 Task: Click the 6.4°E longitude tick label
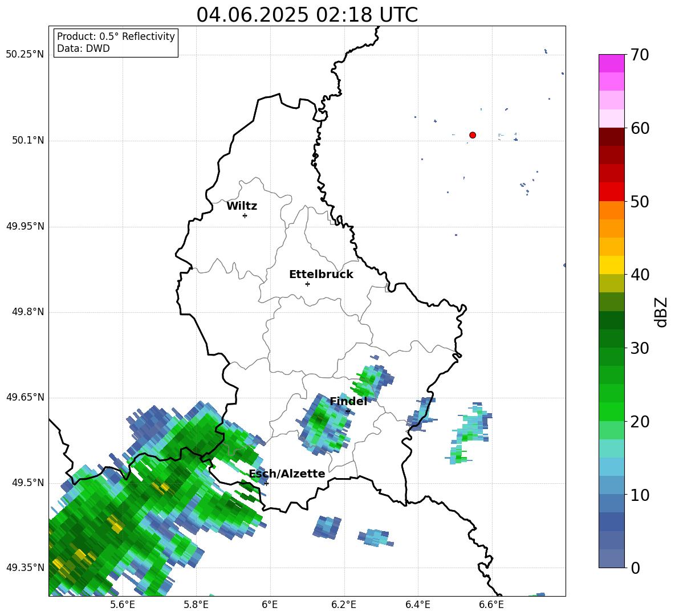(x=417, y=605)
